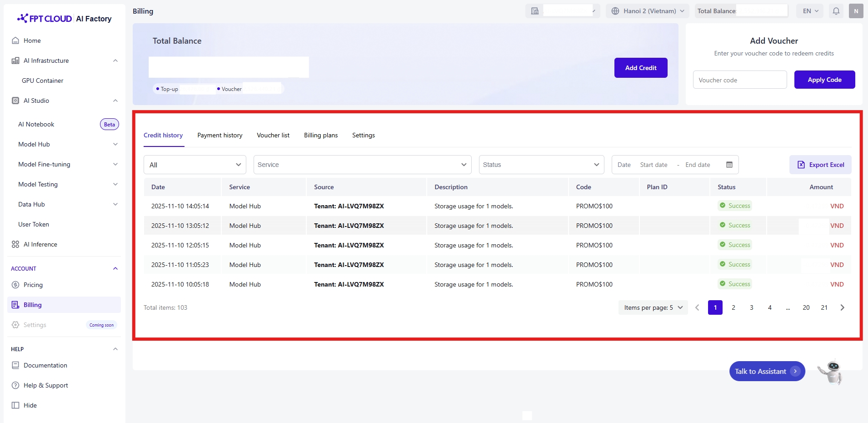Open Documentation in the Help section
The height and width of the screenshot is (423, 868).
[x=45, y=365]
